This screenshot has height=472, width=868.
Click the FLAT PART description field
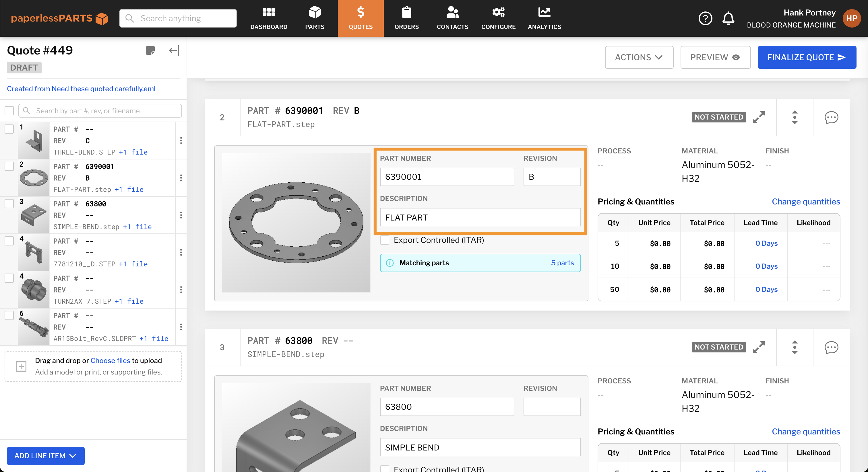pyautogui.click(x=480, y=217)
